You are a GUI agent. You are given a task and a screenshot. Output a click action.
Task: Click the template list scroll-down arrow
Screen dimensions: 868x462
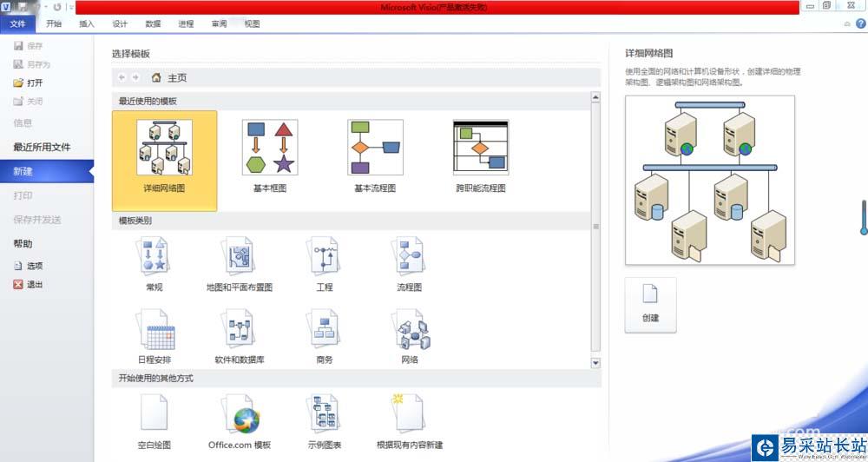pyautogui.click(x=595, y=363)
